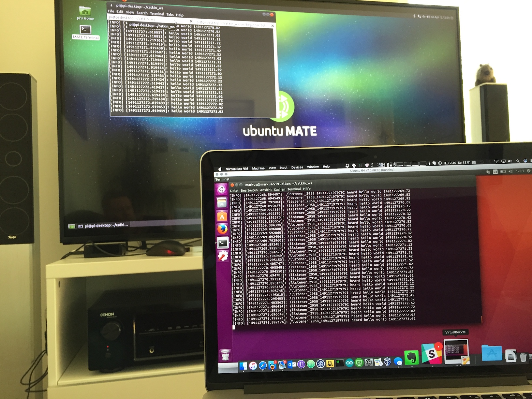
Task: Close the first catkin_ws terminal tab
Action: [x=191, y=21]
